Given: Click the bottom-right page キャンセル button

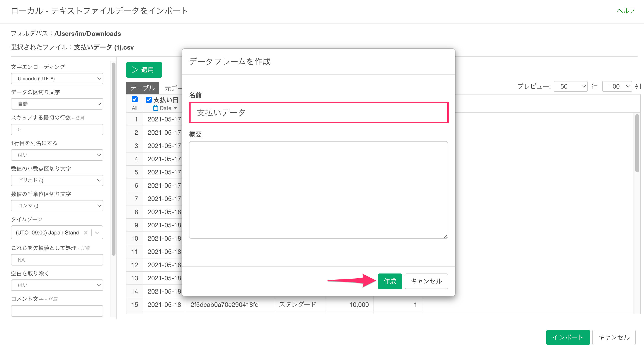Looking at the screenshot, I should tap(614, 337).
